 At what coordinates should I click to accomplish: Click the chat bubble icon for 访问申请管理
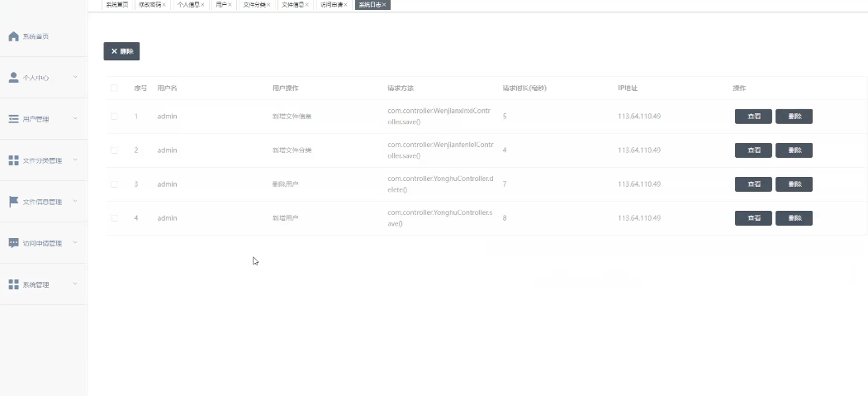[x=13, y=243]
